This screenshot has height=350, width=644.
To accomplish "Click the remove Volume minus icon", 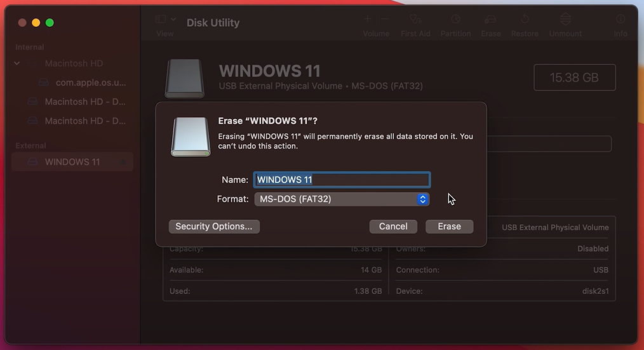I will tap(384, 19).
